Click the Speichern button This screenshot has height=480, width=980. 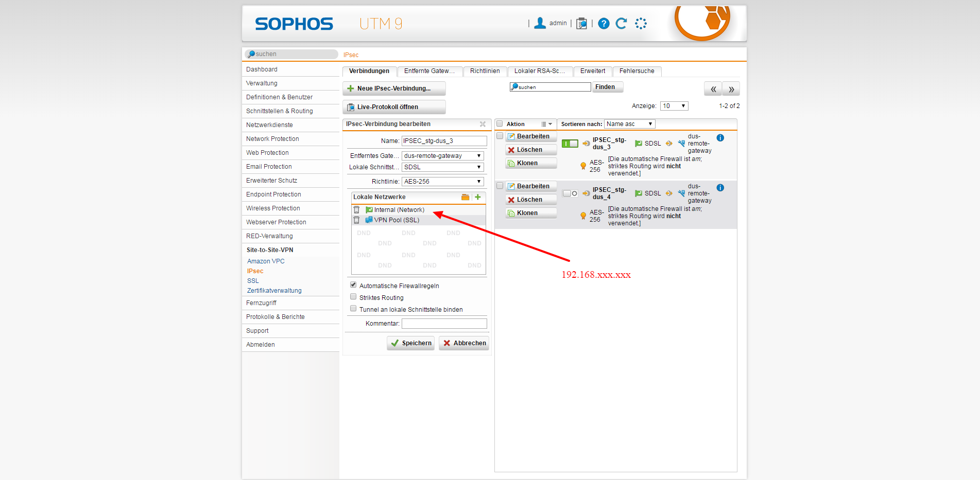coord(410,343)
